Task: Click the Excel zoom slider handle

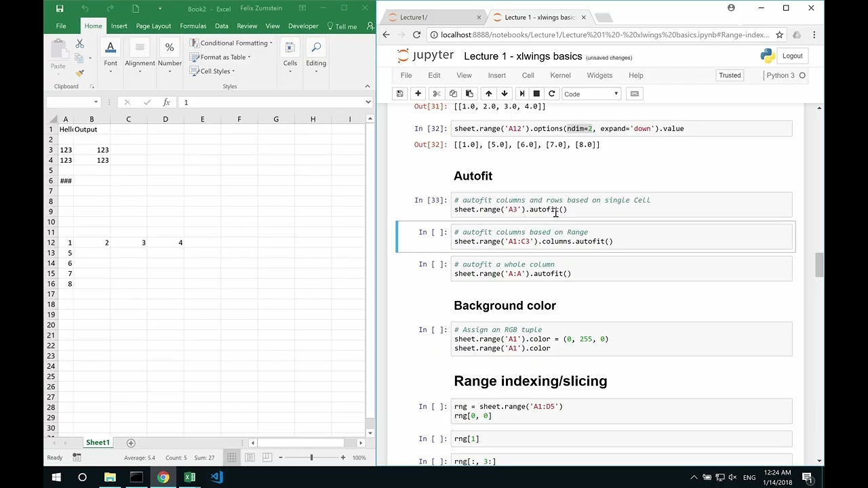Action: pyautogui.click(x=312, y=457)
